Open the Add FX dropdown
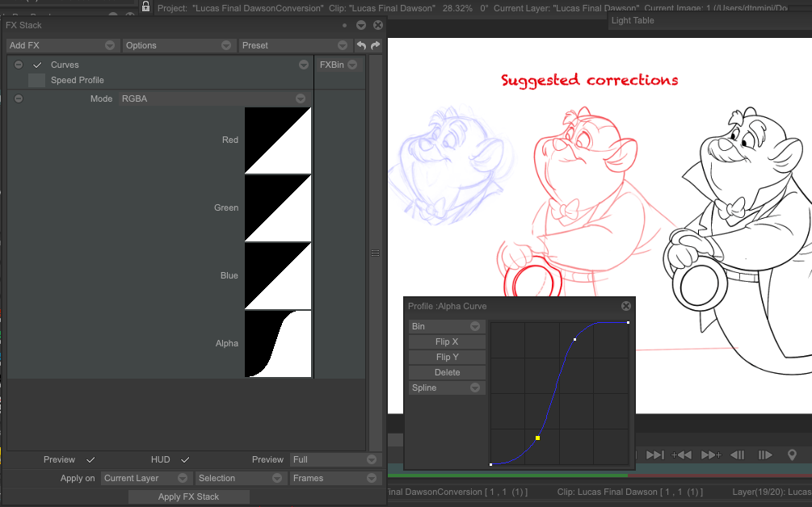Image resolution: width=812 pixels, height=507 pixels. pos(63,45)
